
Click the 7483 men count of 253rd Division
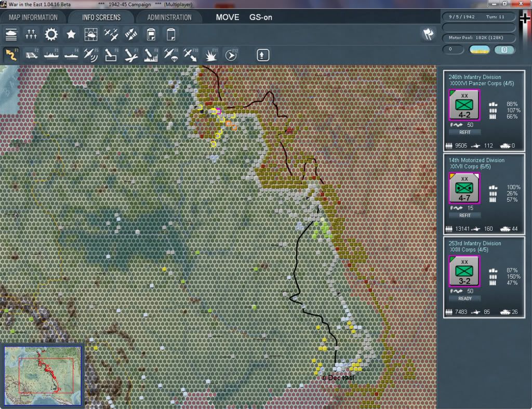coord(461,312)
